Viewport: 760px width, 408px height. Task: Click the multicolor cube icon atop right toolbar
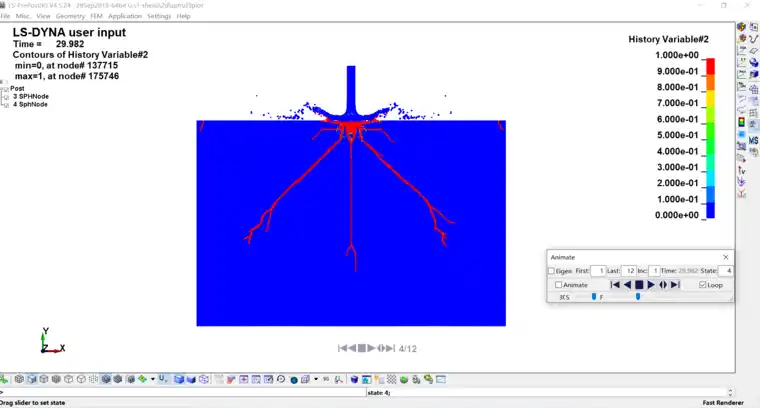[x=741, y=27]
